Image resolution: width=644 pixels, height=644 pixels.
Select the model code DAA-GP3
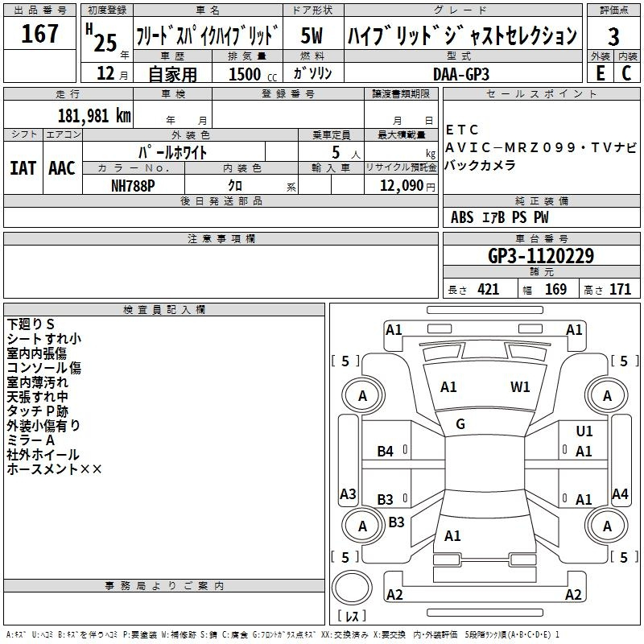[x=461, y=74]
